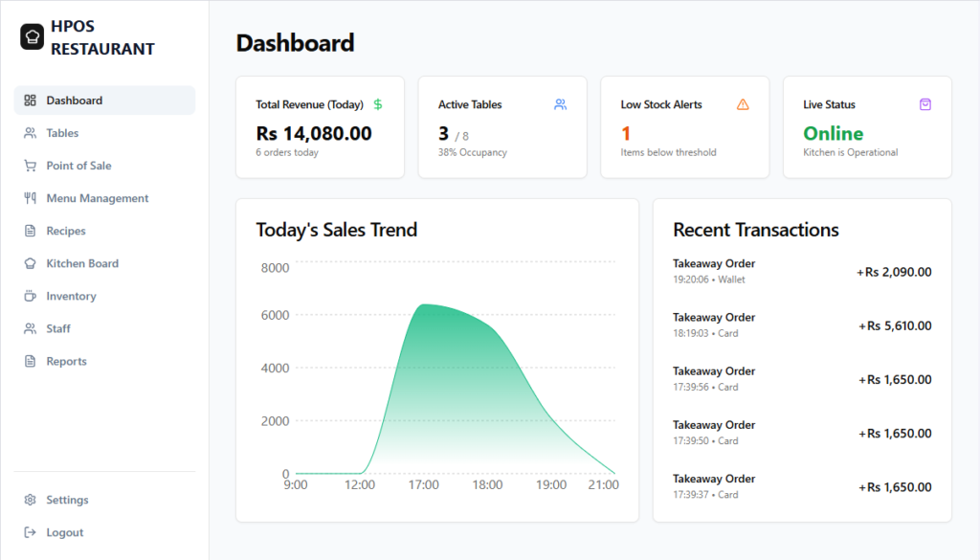Open the Settings page from the sidebar
This screenshot has height=560, width=980.
[x=67, y=500]
